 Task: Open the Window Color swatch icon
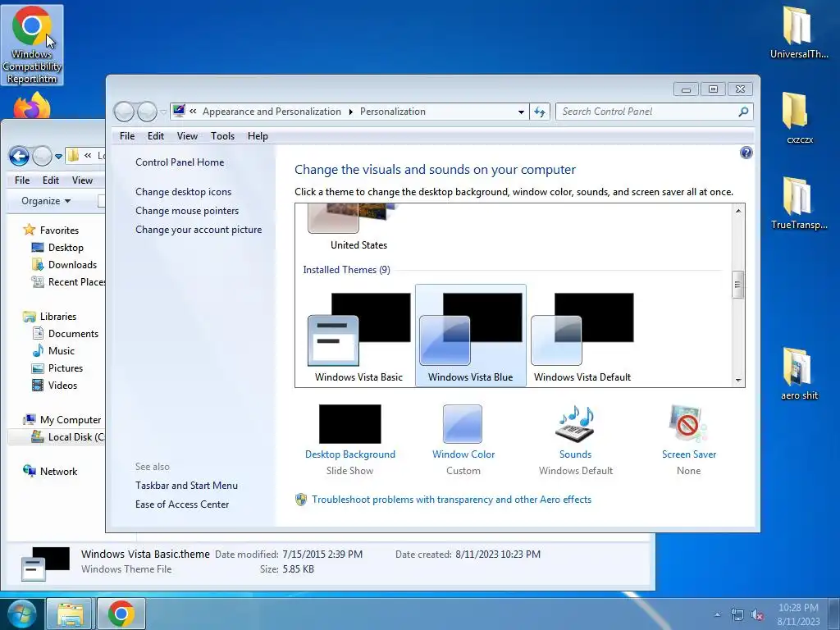click(x=463, y=424)
